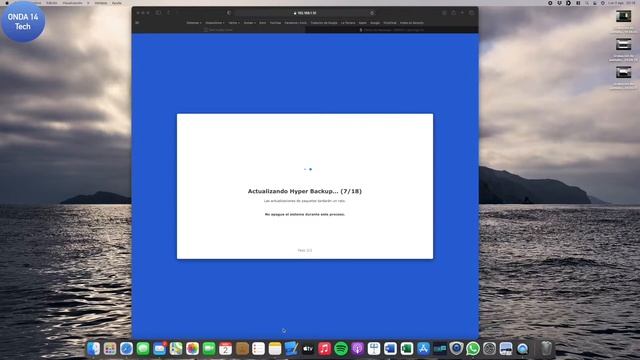Viewport: 640px width, 360px height.
Task: Select dark green screen recording thumbnail on desktop
Action: click(623, 16)
